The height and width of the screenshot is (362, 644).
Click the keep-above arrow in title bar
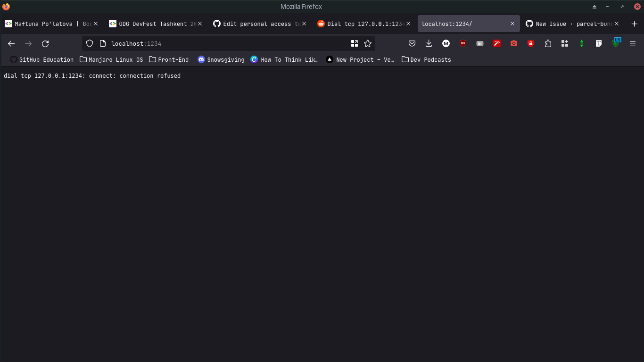pos(594,7)
